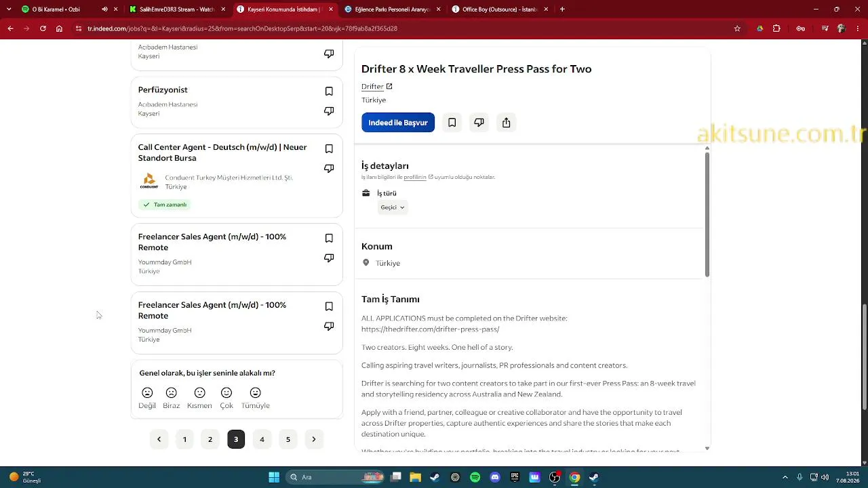Go to results page 2
This screenshot has height=488, width=868.
point(210,439)
